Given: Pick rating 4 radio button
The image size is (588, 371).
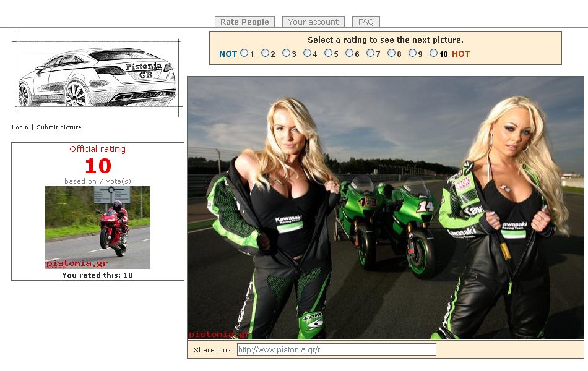Looking at the screenshot, I should tap(307, 53).
